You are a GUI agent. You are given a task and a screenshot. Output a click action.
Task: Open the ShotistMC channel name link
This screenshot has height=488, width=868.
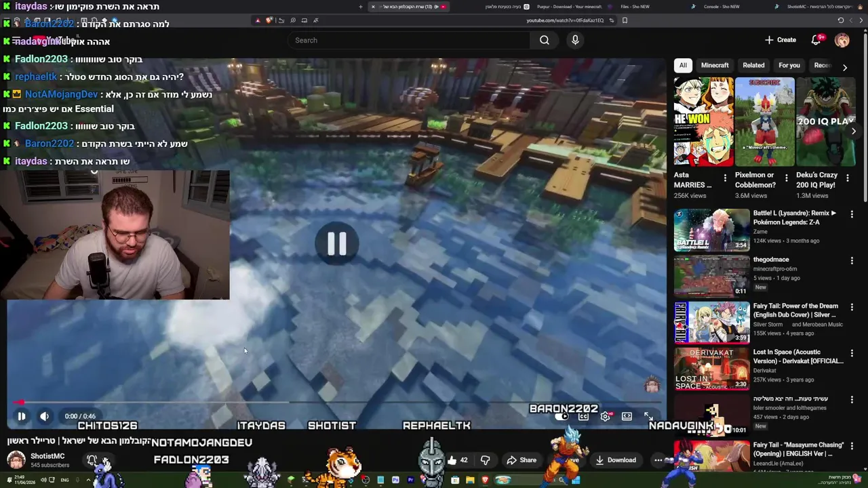click(47, 456)
